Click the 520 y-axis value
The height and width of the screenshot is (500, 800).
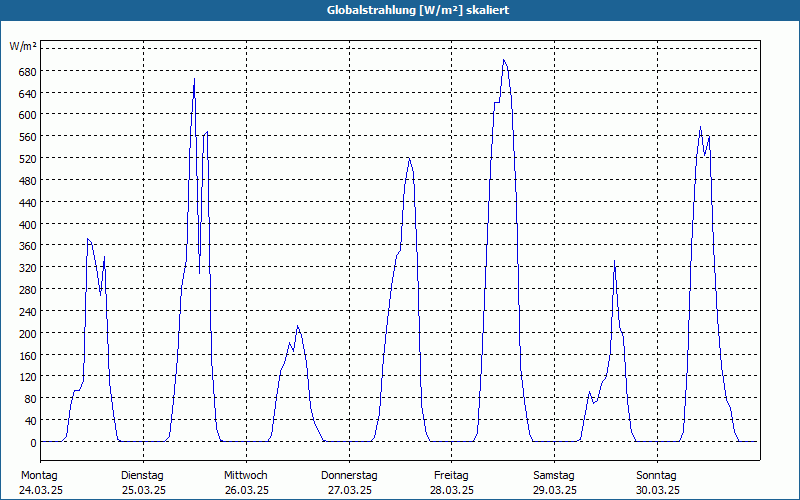point(27,159)
